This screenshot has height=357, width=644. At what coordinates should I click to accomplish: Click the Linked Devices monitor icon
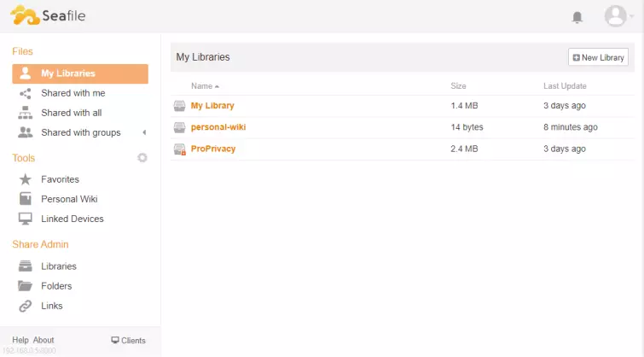coord(25,219)
